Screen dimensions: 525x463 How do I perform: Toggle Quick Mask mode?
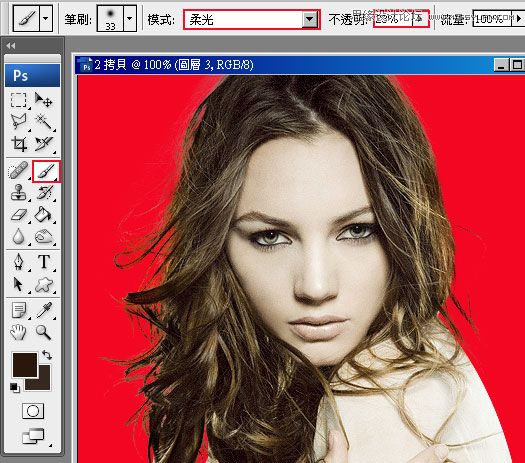pos(33,411)
